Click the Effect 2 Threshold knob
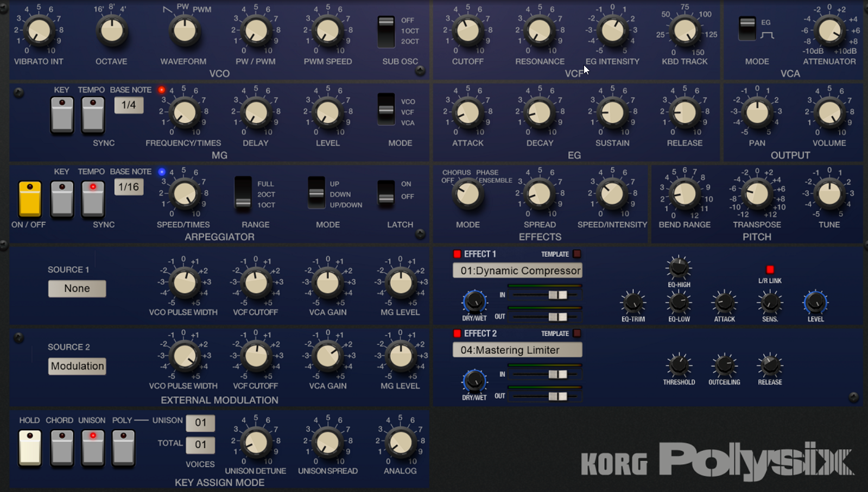 pos(679,365)
